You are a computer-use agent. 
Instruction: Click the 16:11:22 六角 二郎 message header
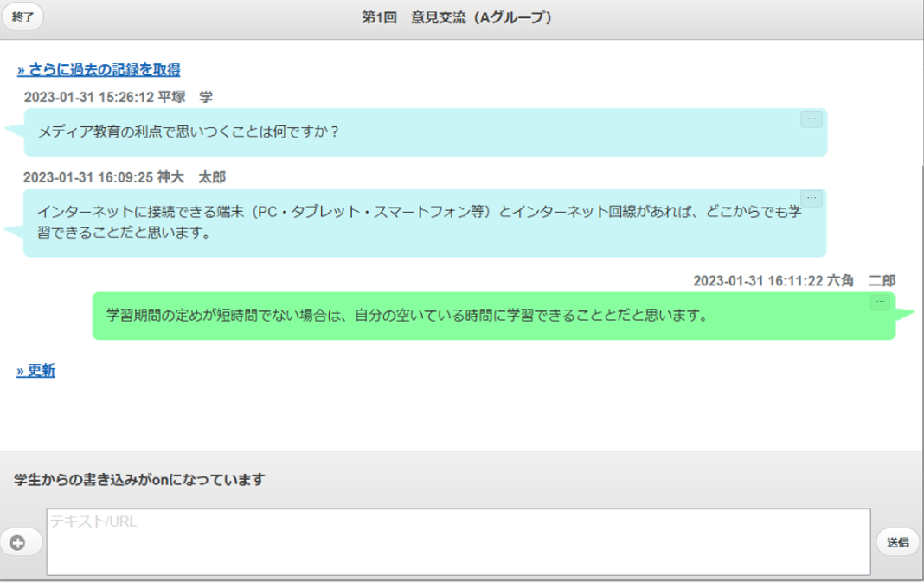(793, 281)
